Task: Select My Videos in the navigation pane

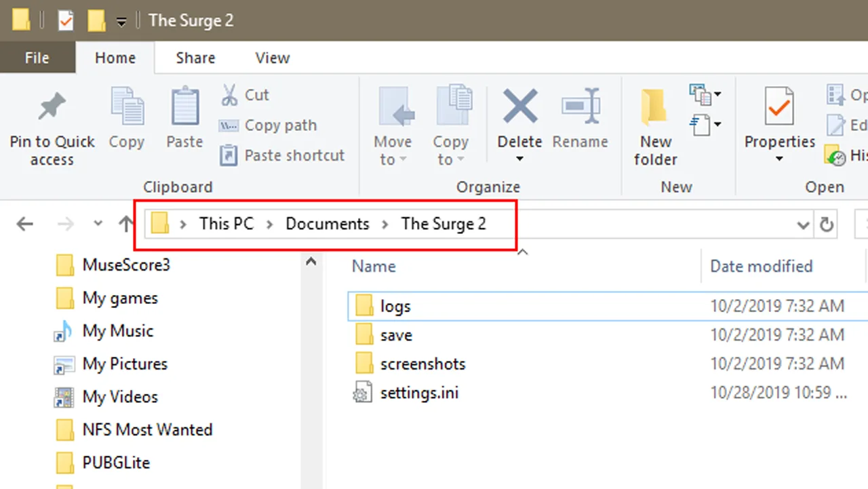Action: point(120,397)
